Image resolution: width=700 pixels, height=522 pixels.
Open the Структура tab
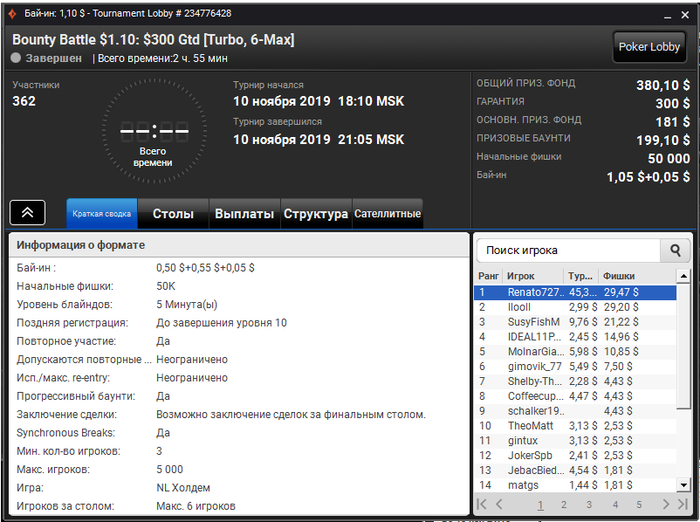click(x=316, y=213)
